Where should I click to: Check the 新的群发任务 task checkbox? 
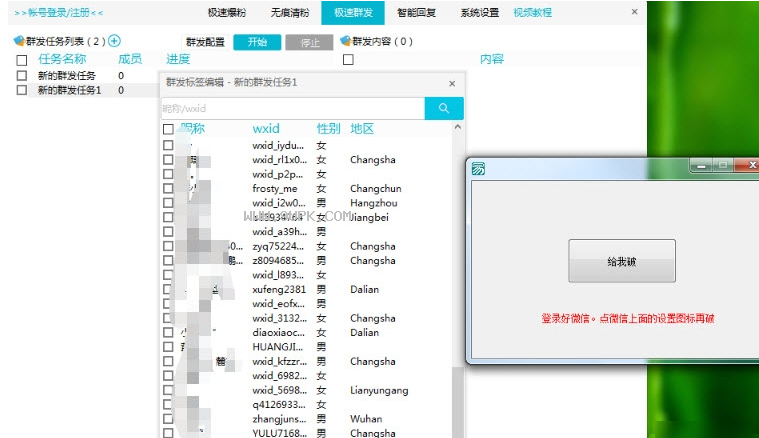(22, 76)
